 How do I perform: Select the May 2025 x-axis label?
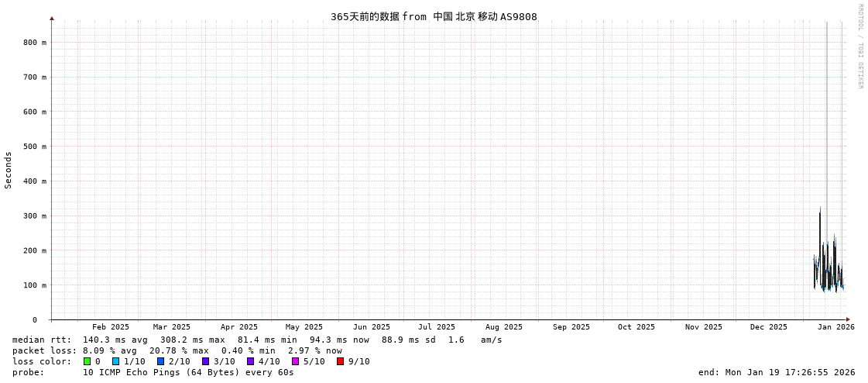(x=304, y=327)
